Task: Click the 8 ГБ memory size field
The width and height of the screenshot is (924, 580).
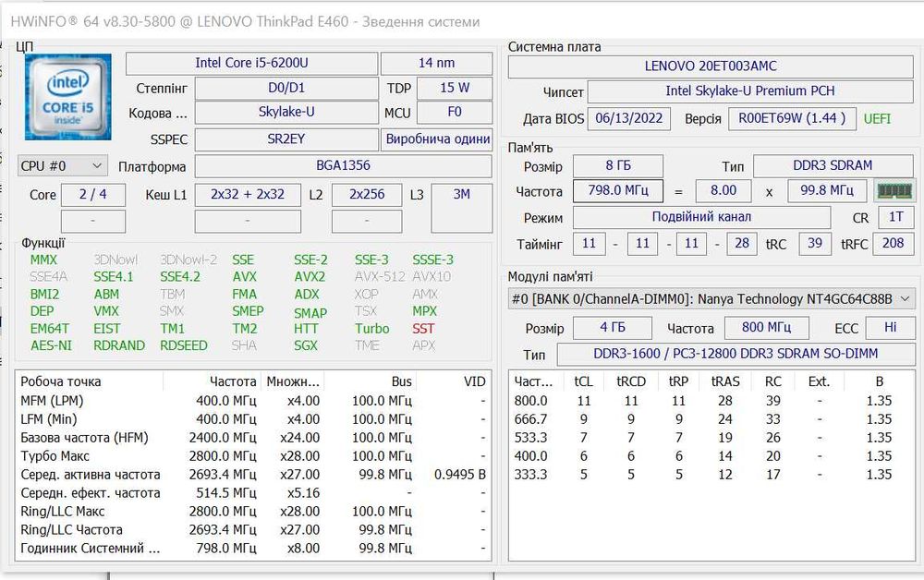Action: 618,166
